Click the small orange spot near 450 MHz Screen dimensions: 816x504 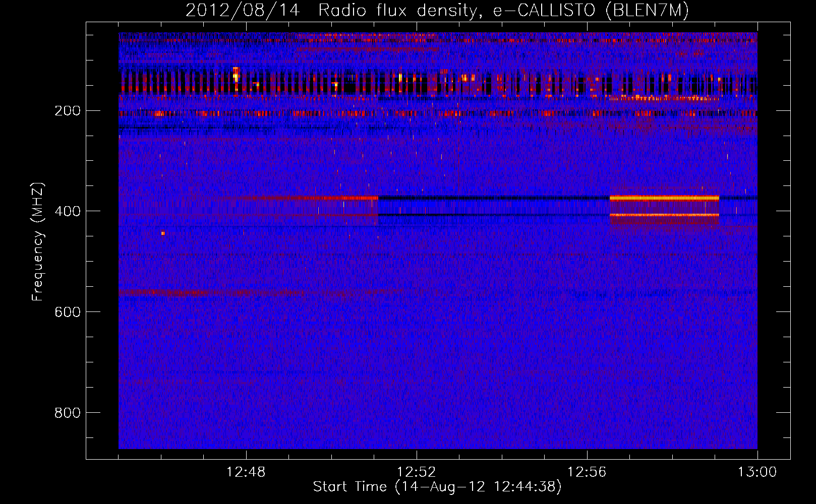pyautogui.click(x=163, y=233)
